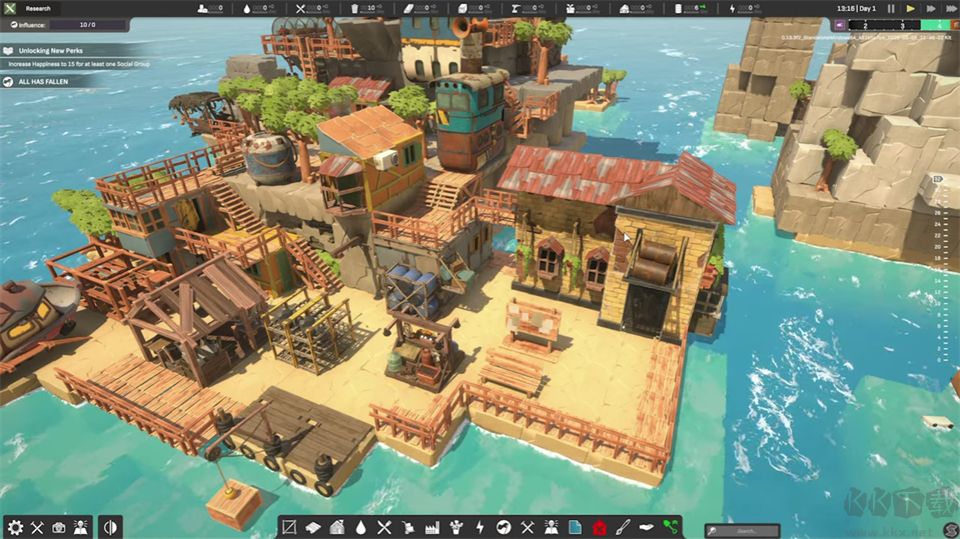
Task: Open the Research panel button
Action: point(38,9)
